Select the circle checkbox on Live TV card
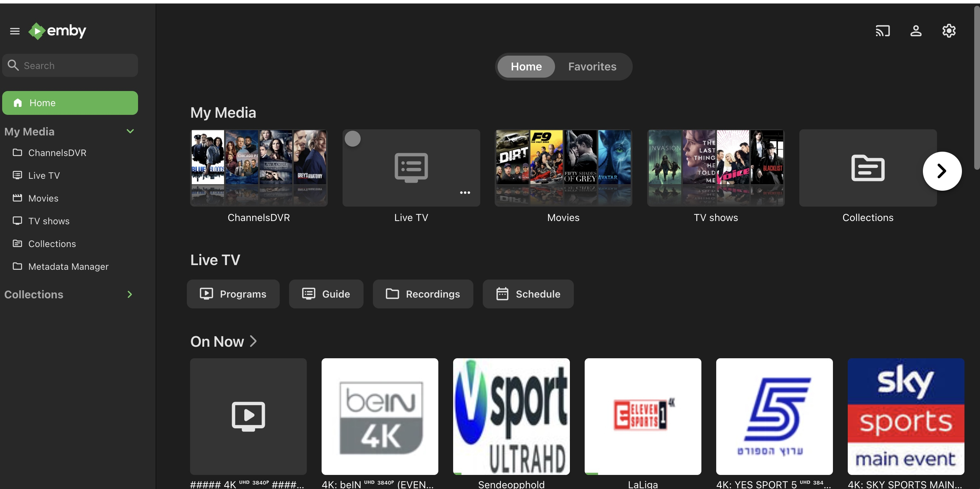Screen dimensions: 980x489 click(x=352, y=139)
